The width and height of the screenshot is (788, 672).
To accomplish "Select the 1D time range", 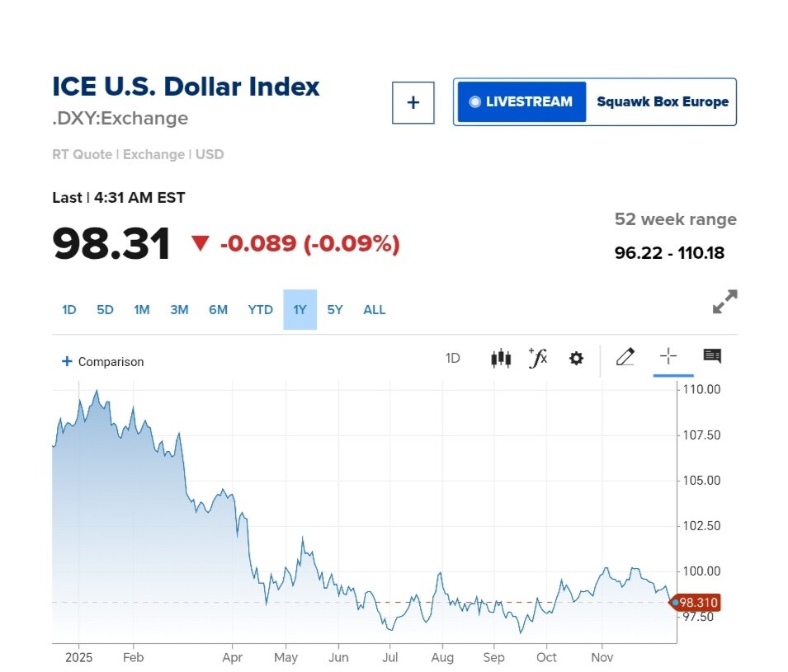I will 69,310.
